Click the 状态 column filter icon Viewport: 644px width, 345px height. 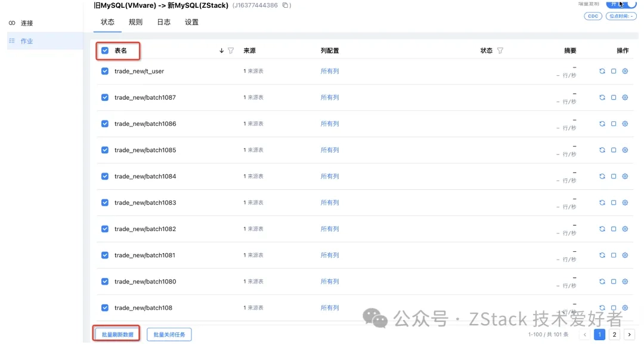click(x=500, y=51)
